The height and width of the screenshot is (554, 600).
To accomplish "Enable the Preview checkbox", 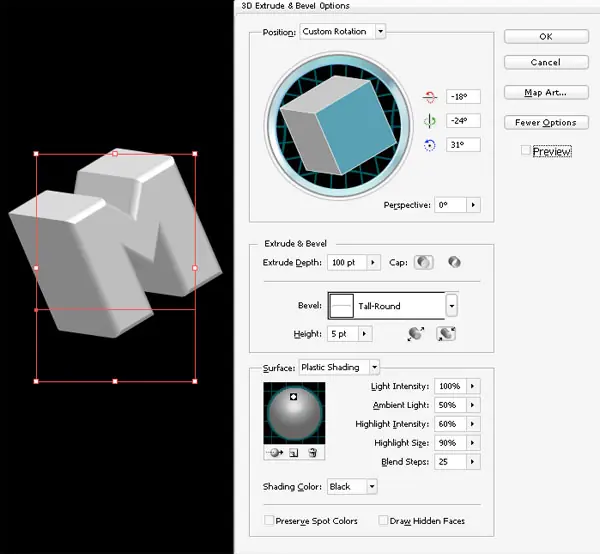I will (x=526, y=150).
